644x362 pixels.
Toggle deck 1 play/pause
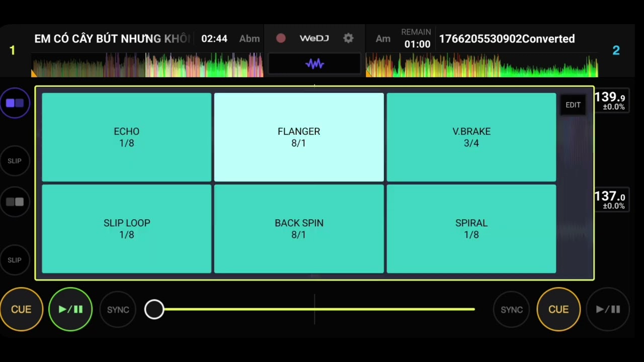point(70,309)
